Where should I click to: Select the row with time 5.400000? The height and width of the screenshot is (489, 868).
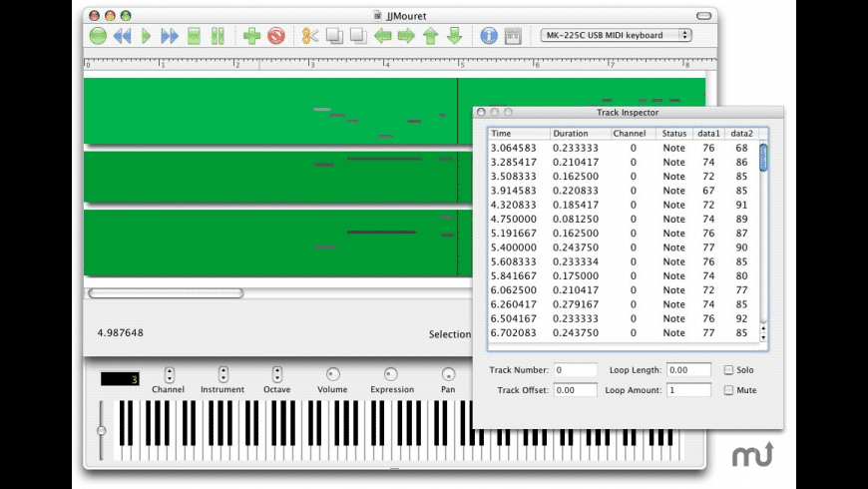pos(624,247)
